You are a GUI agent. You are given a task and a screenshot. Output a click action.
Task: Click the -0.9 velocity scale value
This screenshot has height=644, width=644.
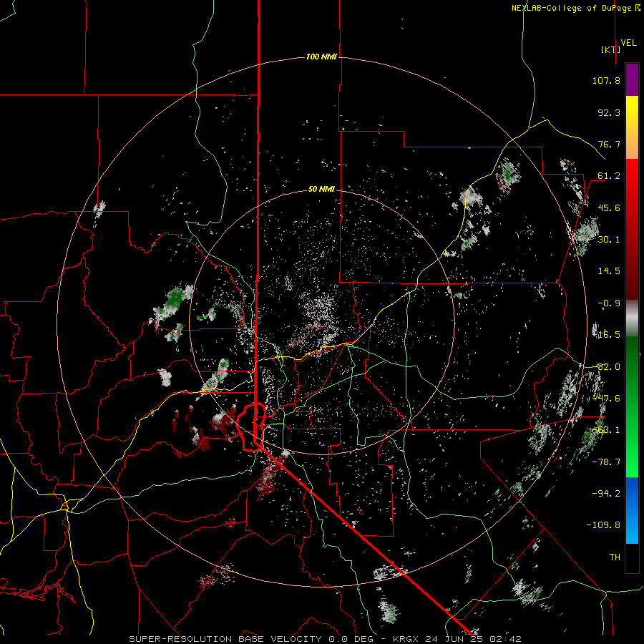[x=609, y=303]
